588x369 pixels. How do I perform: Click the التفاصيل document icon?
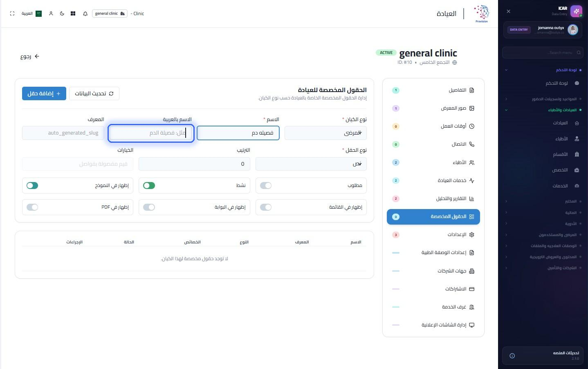coord(472,90)
